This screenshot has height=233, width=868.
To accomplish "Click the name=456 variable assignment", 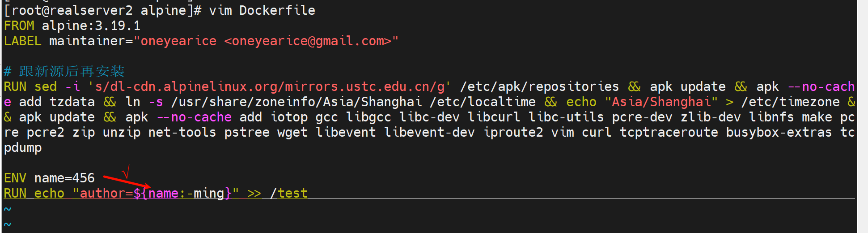I will point(64,178).
